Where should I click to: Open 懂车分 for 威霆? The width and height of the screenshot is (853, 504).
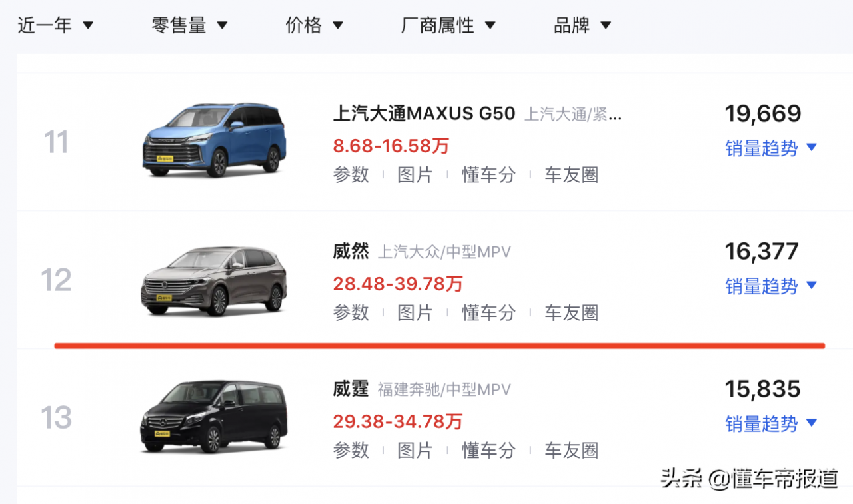[x=489, y=450]
